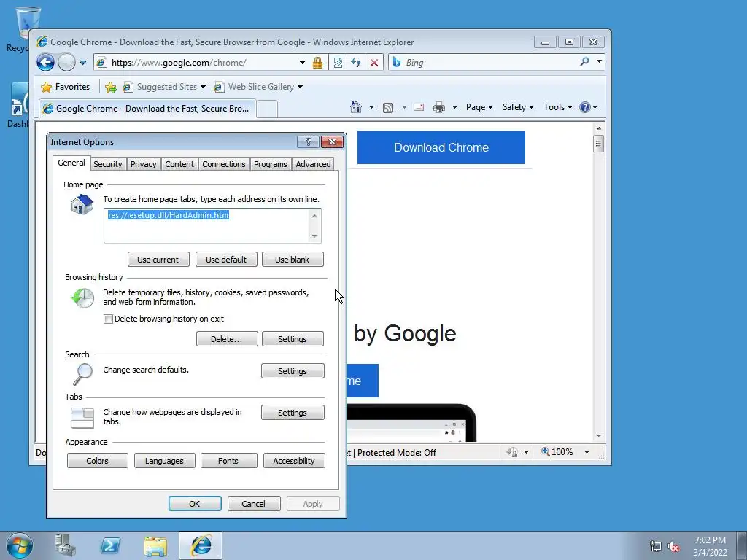The height and width of the screenshot is (560, 747).
Task: Open the Favorites star button
Action: [66, 87]
